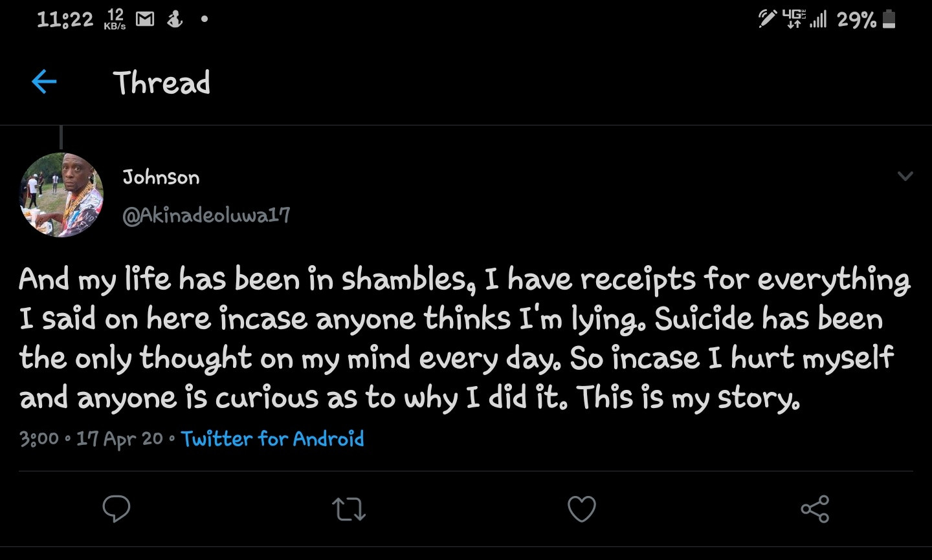This screenshot has height=560, width=932.
Task: Open the Johnson display name profile
Action: (x=161, y=177)
